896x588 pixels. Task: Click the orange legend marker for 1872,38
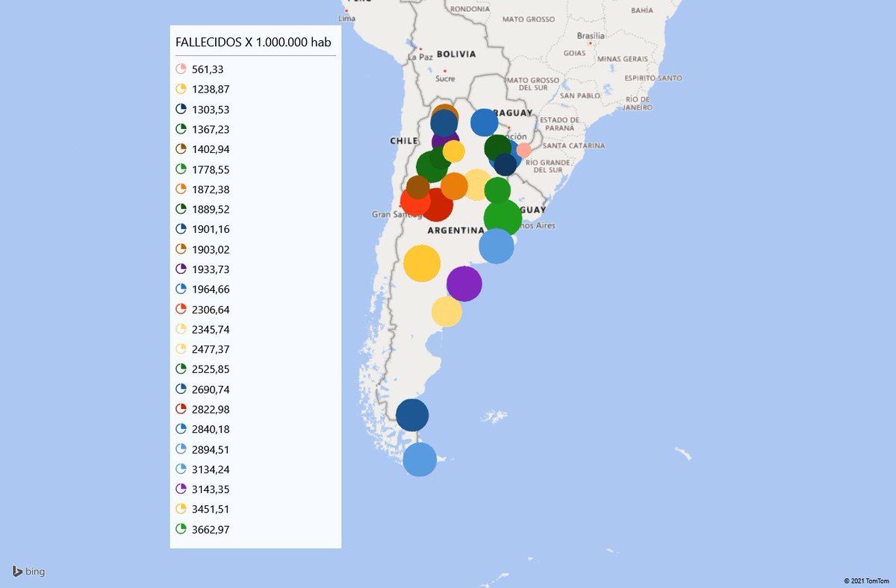[181, 189]
